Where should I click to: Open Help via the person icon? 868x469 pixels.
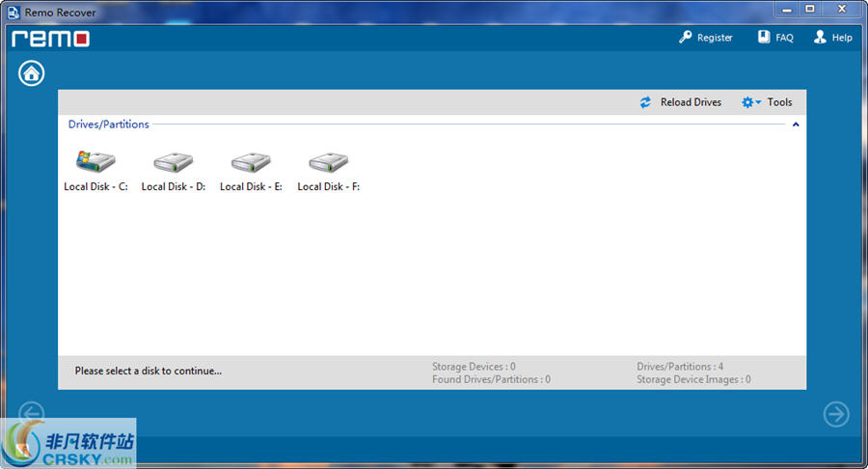[x=820, y=37]
